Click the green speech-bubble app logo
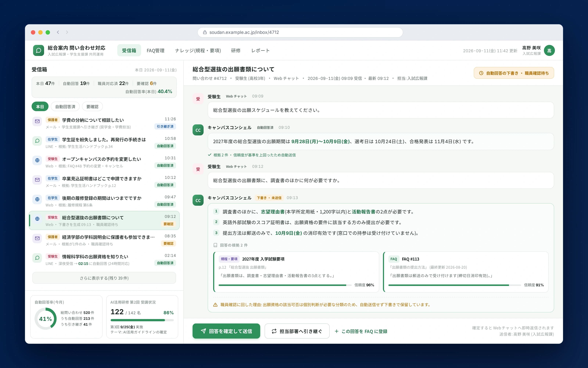The width and height of the screenshot is (588, 368). (38, 50)
